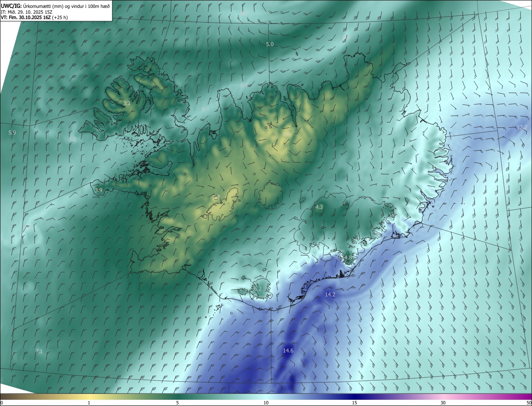Select the 7.1 value label

[x=39, y=351]
